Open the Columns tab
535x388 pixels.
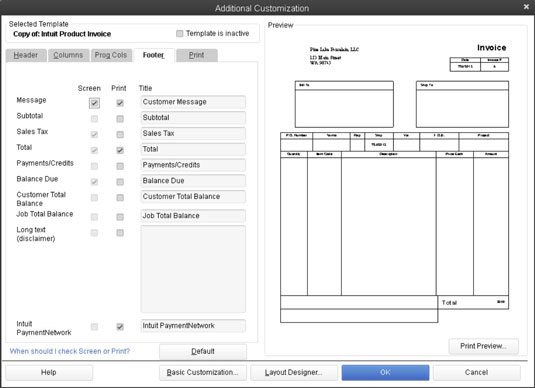pos(68,55)
